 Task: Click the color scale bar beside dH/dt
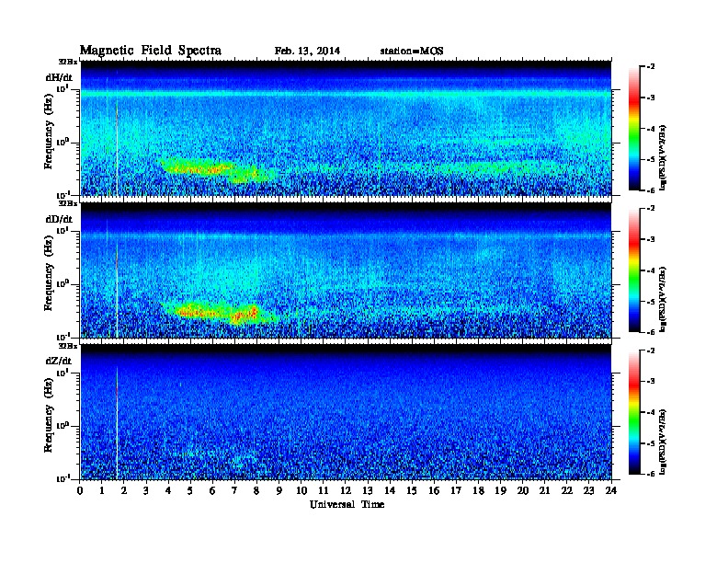633,129
